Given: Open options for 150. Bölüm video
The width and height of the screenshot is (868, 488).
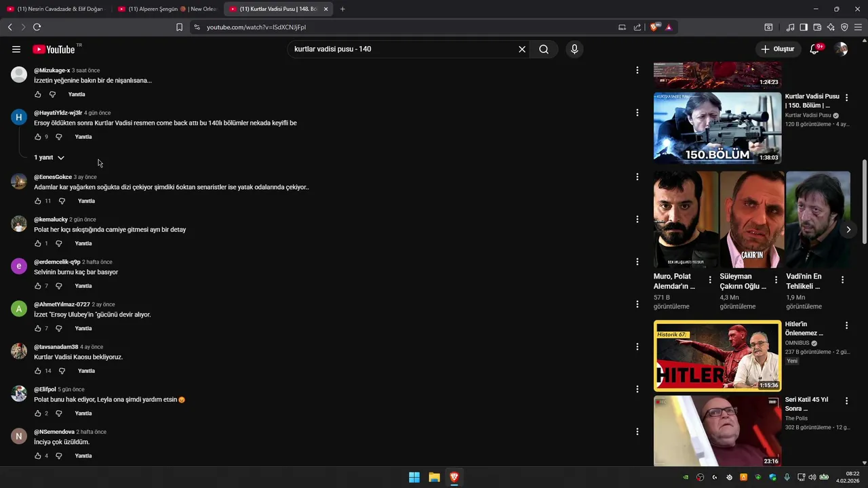Looking at the screenshot, I should [846, 97].
